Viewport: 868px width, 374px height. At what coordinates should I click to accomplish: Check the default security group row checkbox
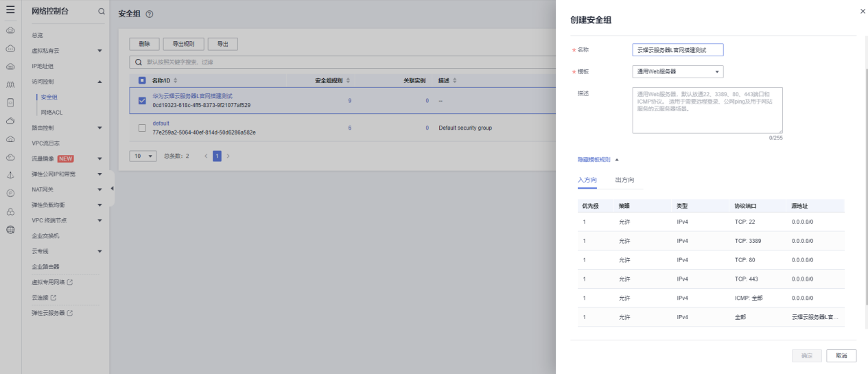142,128
